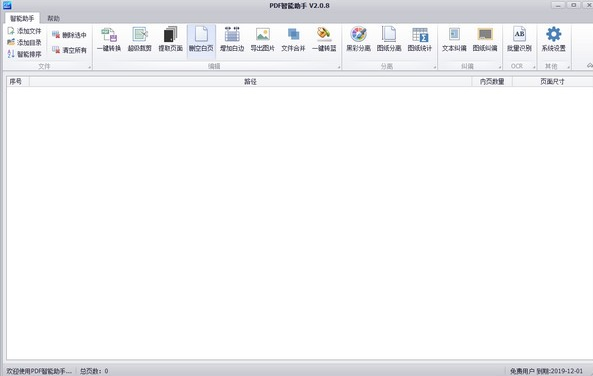Click 智能排序 smart sort
This screenshot has height=376, width=593.
[x=24, y=54]
